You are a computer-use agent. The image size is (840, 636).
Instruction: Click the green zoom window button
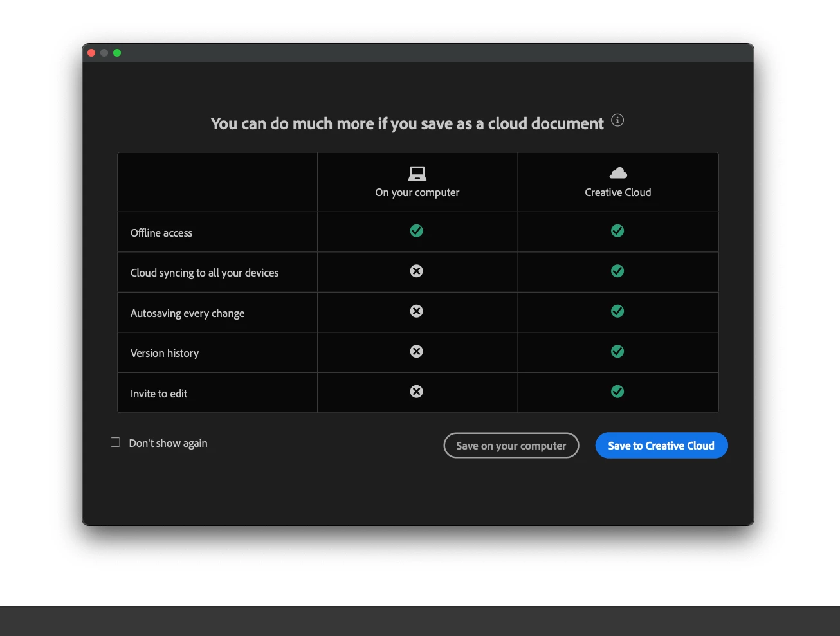[117, 53]
